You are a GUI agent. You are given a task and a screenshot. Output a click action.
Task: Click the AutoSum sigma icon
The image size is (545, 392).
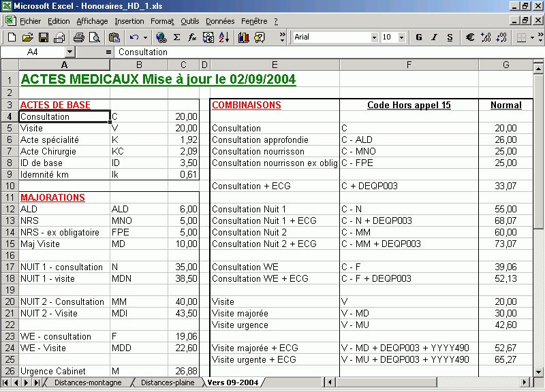pyautogui.click(x=177, y=37)
